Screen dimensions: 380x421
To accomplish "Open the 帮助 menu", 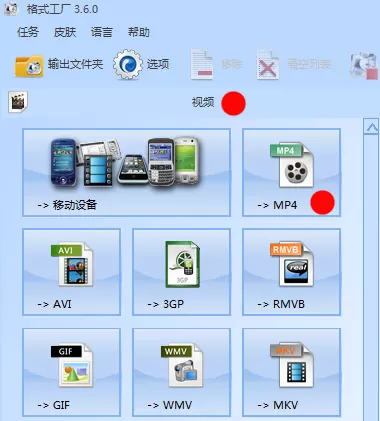I will (x=139, y=32).
